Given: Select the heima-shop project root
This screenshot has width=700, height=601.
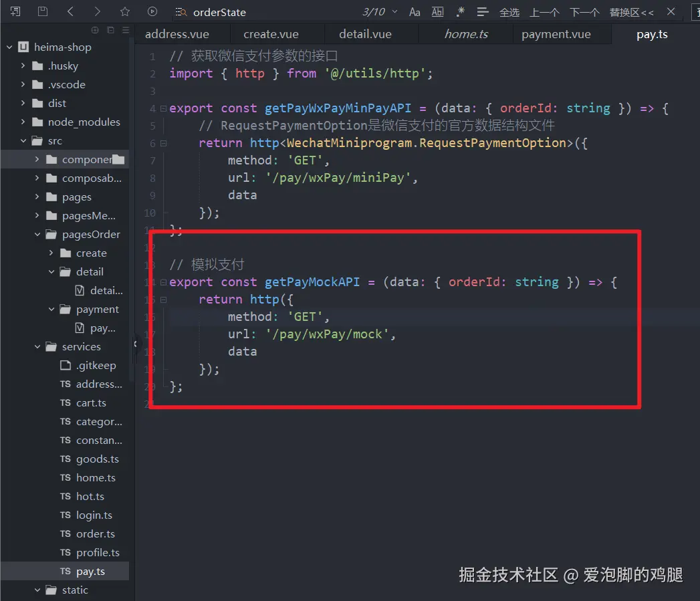Looking at the screenshot, I should [x=62, y=47].
